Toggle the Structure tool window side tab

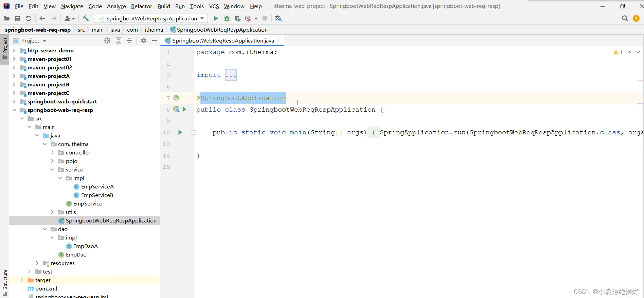[5, 283]
